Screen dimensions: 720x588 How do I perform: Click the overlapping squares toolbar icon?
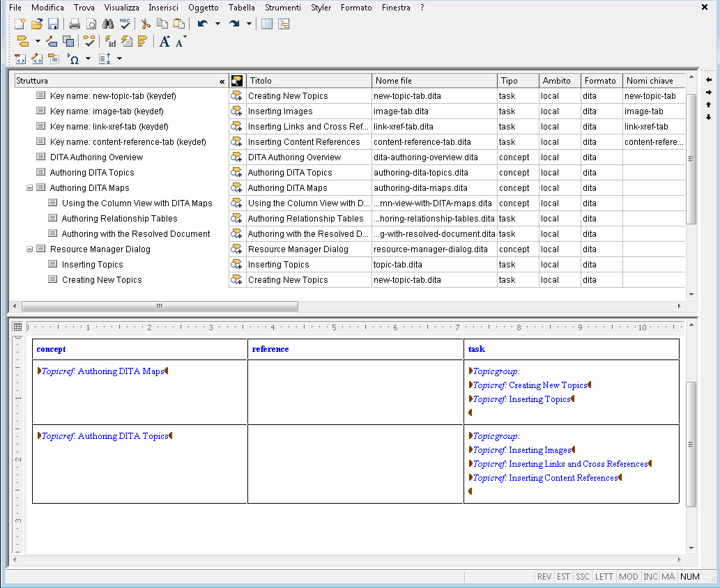point(68,41)
